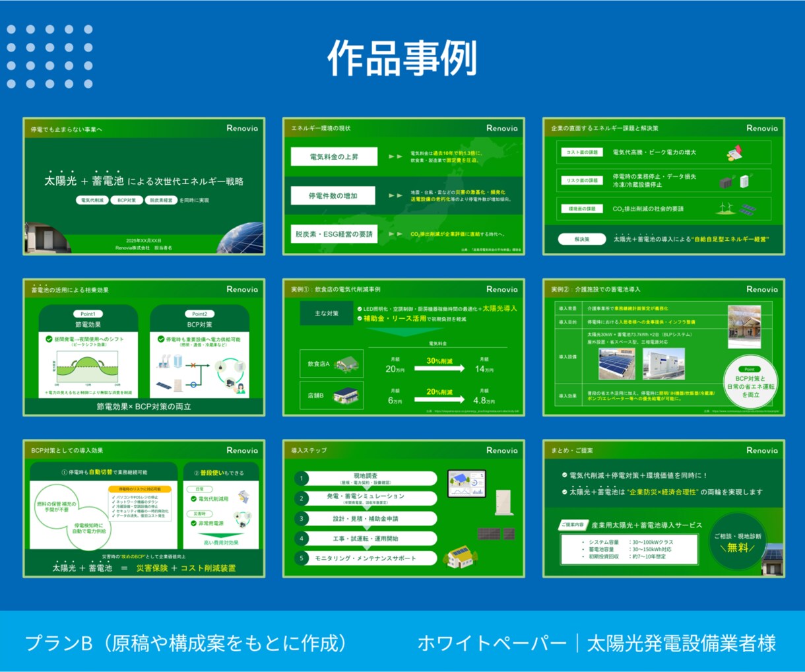Click the Renovia logo on the まとめ・ご提案 slide
The width and height of the screenshot is (805, 672).
point(762,450)
